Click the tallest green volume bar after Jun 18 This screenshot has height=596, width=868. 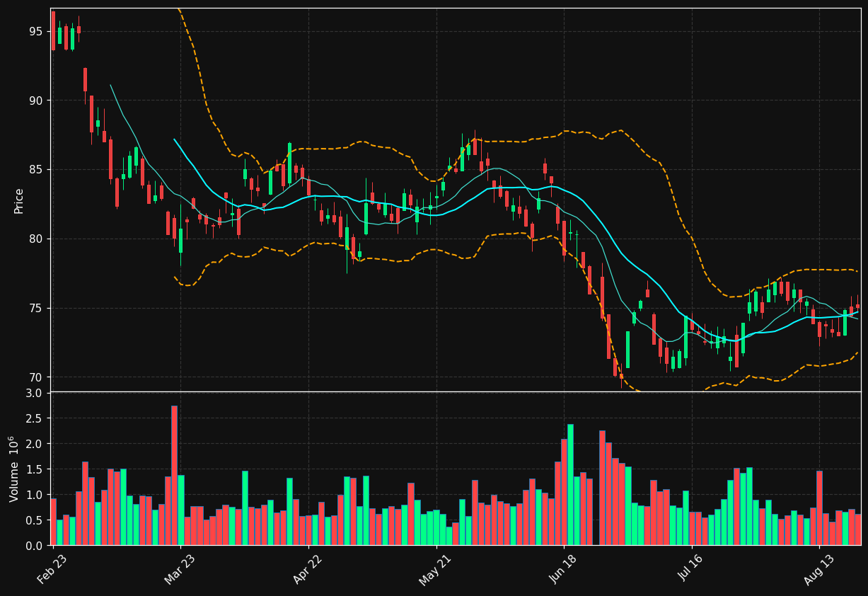click(570, 485)
